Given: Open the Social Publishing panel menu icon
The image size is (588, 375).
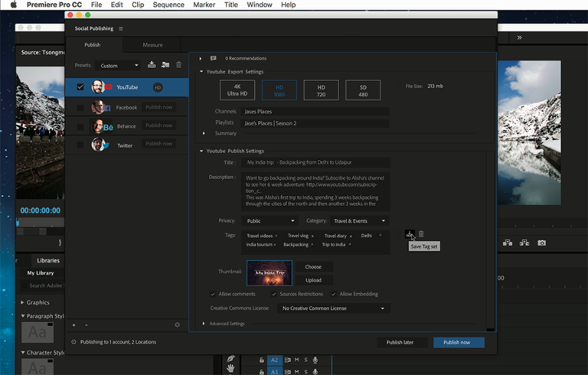Looking at the screenshot, I should tap(121, 28).
